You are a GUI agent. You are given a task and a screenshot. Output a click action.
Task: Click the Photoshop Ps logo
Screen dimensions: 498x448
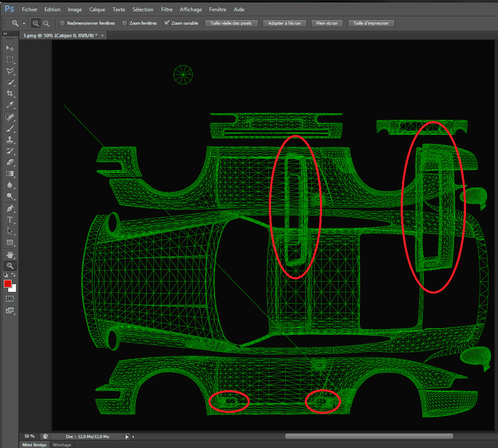pyautogui.click(x=10, y=9)
